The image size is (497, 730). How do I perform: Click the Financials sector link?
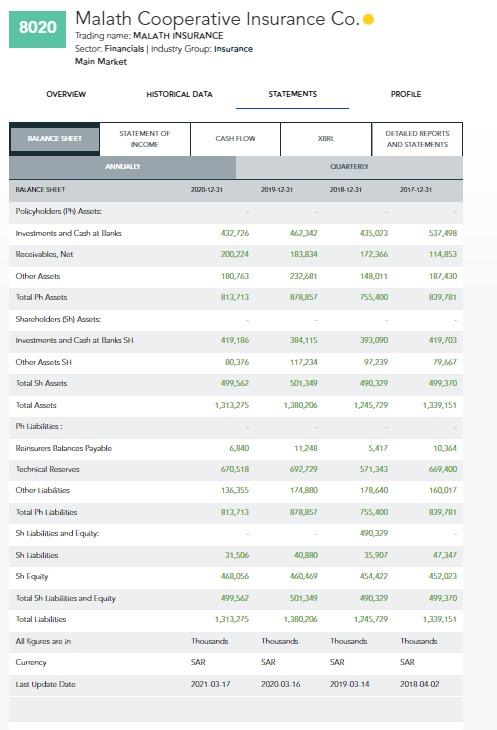click(124, 49)
